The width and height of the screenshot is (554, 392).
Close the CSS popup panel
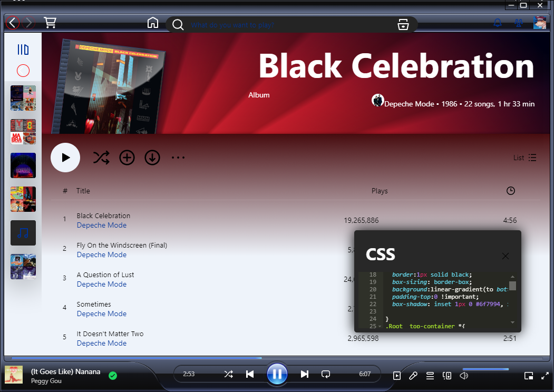click(506, 256)
